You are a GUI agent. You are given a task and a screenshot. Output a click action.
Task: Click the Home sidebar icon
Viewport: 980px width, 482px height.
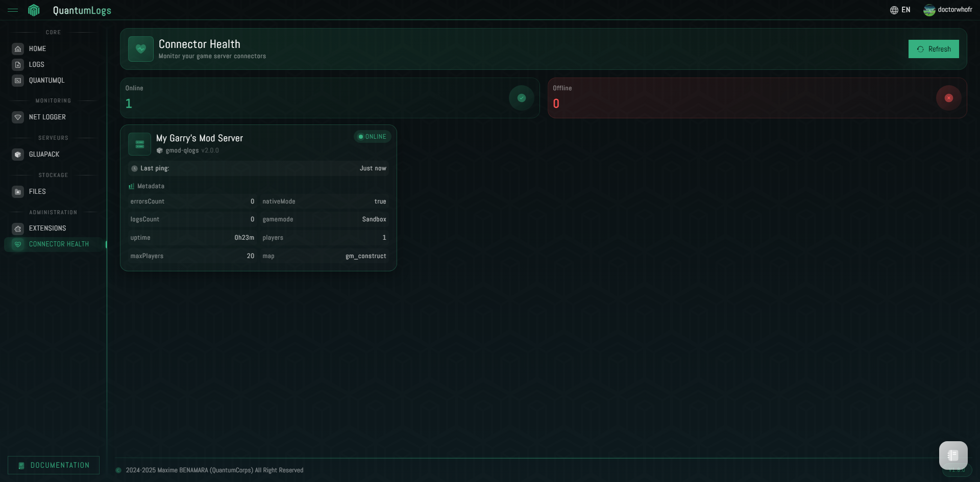click(x=18, y=49)
